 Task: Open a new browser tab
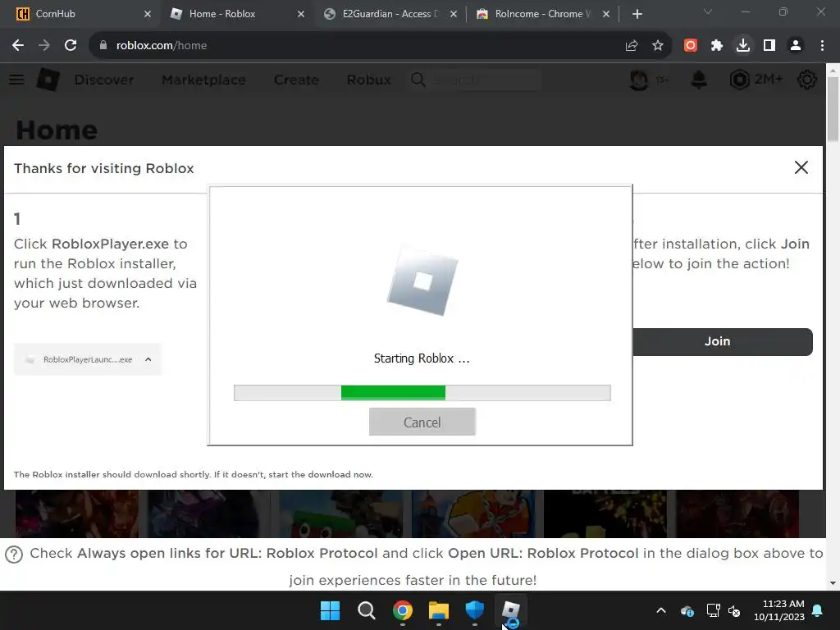click(637, 14)
